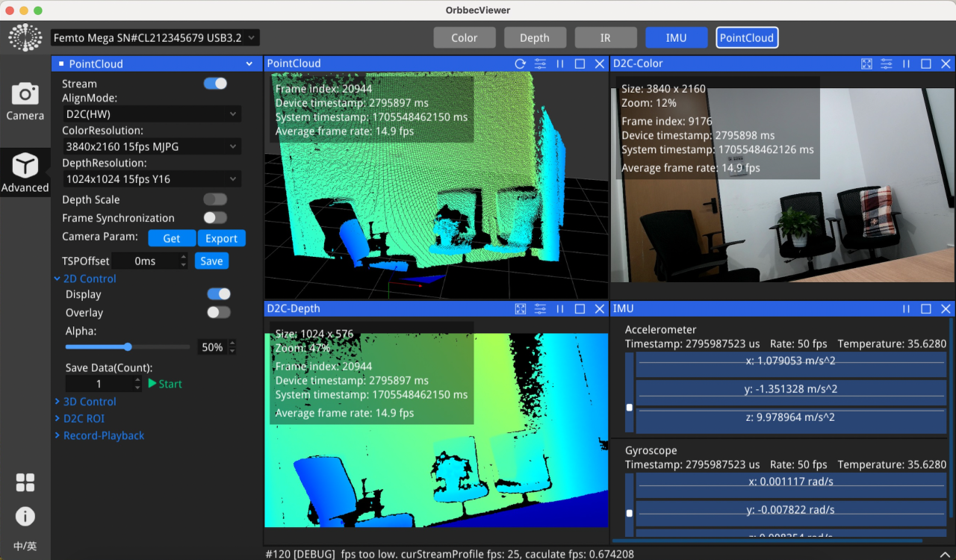956x560 pixels.
Task: Refresh the PointCloud view
Action: point(520,64)
